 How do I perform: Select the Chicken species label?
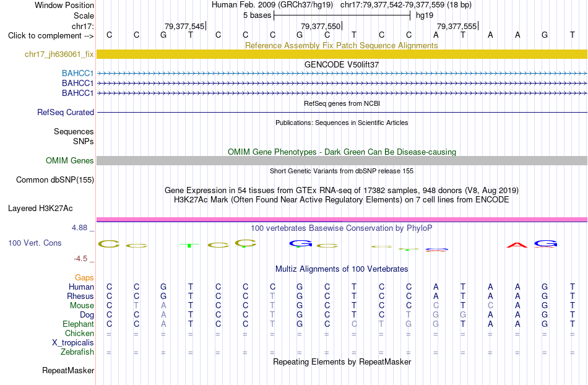click(x=79, y=334)
